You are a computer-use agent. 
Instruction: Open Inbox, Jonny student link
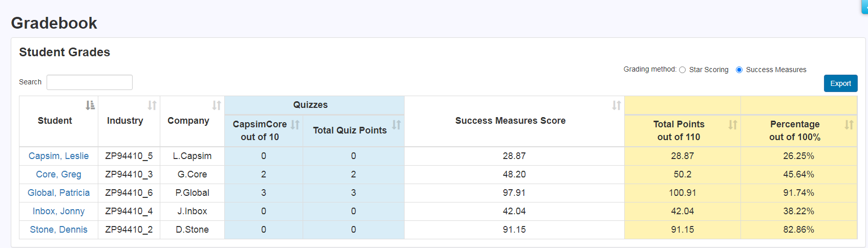(x=58, y=211)
